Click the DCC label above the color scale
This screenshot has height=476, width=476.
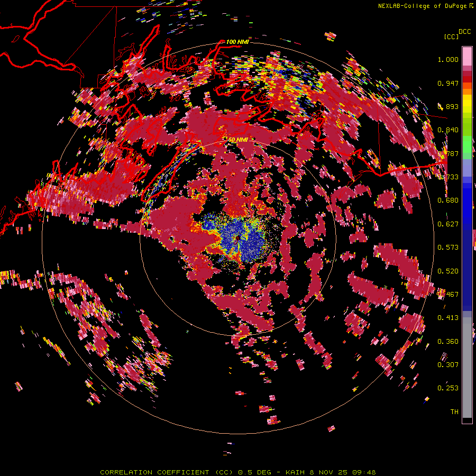(464, 32)
